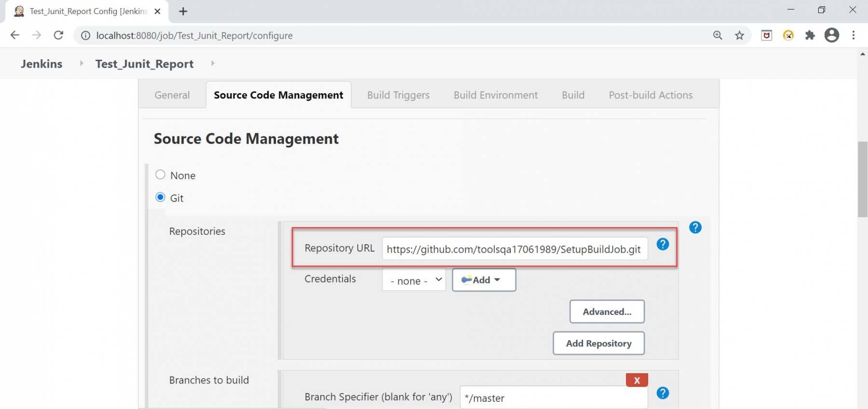This screenshot has width=868, height=409.
Task: Reload the page in the browser
Action: point(58,35)
